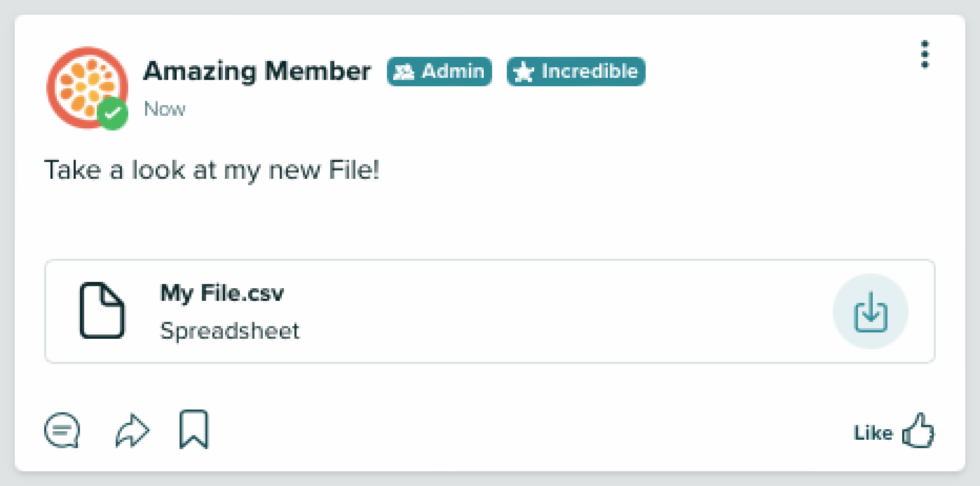Download My File.csv via the download icon

[870, 311]
